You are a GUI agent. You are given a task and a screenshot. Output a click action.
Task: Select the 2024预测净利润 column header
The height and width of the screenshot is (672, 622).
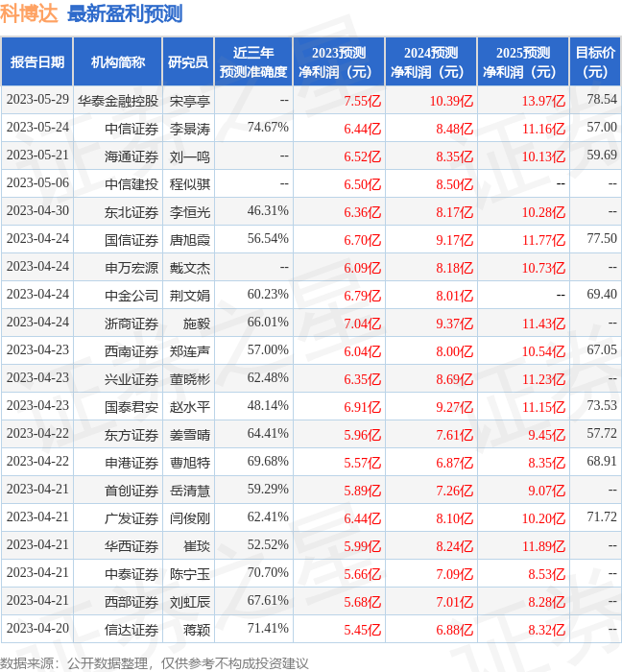pyautogui.click(x=431, y=61)
